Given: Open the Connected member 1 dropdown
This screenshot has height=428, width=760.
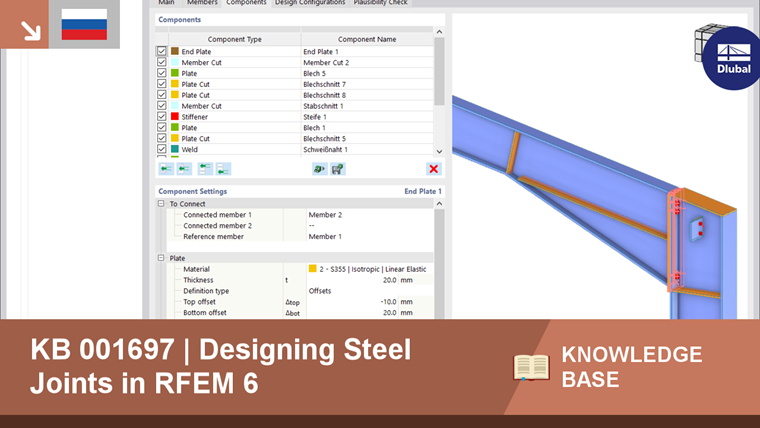Looking at the screenshot, I should (x=370, y=215).
